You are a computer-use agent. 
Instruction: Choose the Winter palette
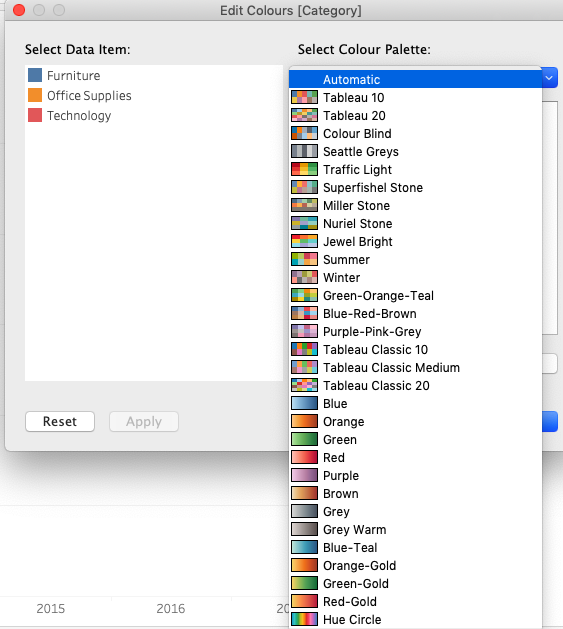click(415, 278)
